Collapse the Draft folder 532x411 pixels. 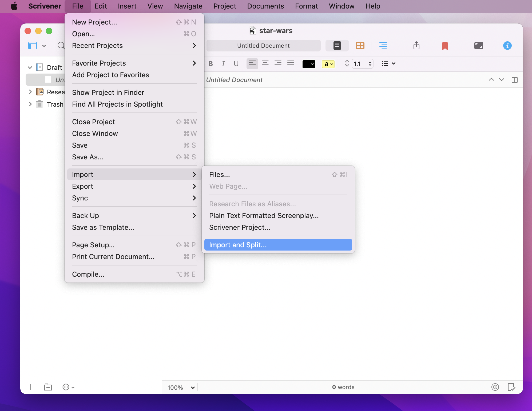click(30, 67)
